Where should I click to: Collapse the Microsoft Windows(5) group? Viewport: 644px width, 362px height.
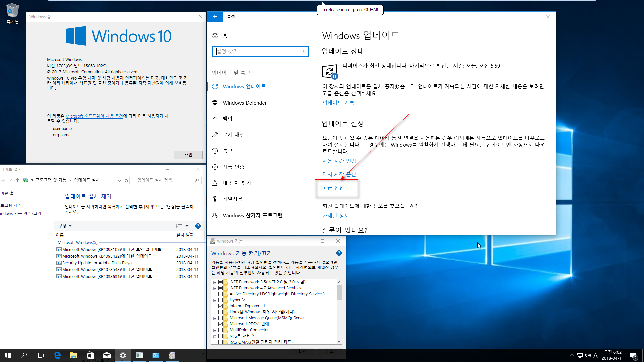point(77,242)
